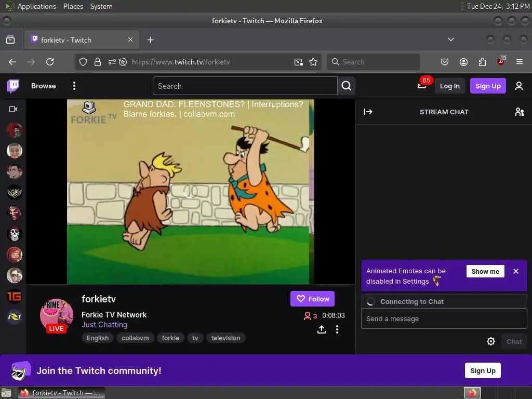Click the Send a message field
Image resolution: width=532 pixels, height=399 pixels.
(x=444, y=318)
